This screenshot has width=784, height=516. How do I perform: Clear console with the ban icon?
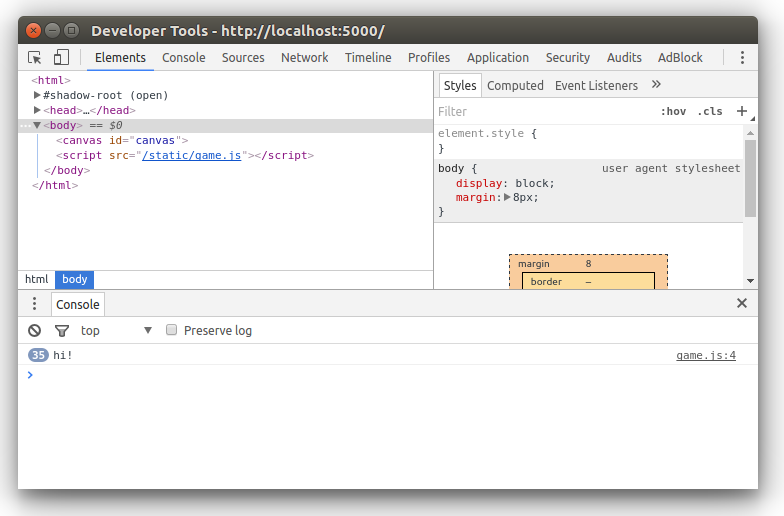[x=34, y=330]
